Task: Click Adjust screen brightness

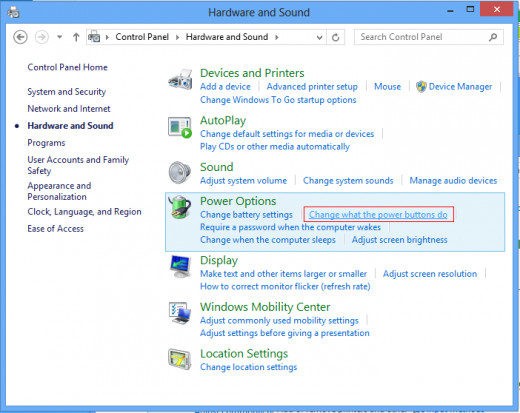Action: [400, 240]
